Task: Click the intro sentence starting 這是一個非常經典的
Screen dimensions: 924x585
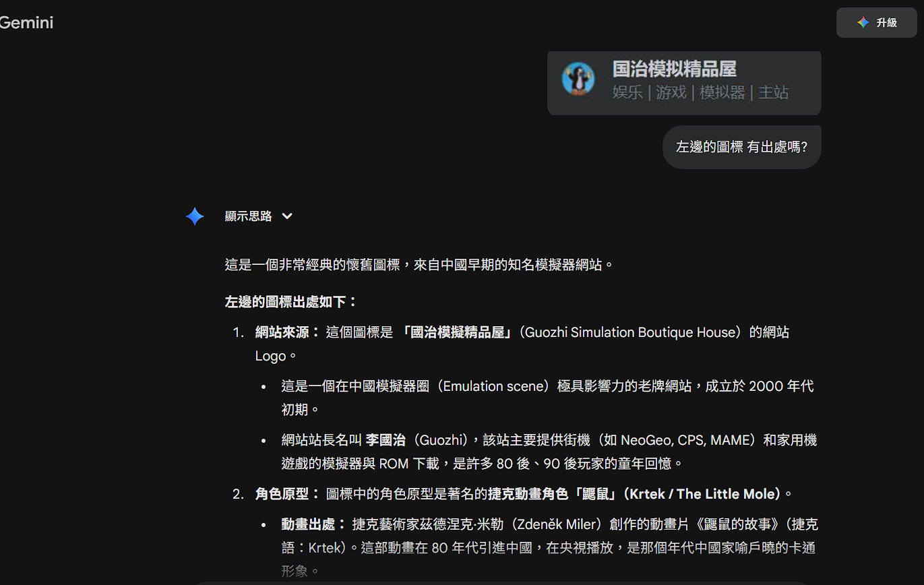Action: tap(419, 264)
